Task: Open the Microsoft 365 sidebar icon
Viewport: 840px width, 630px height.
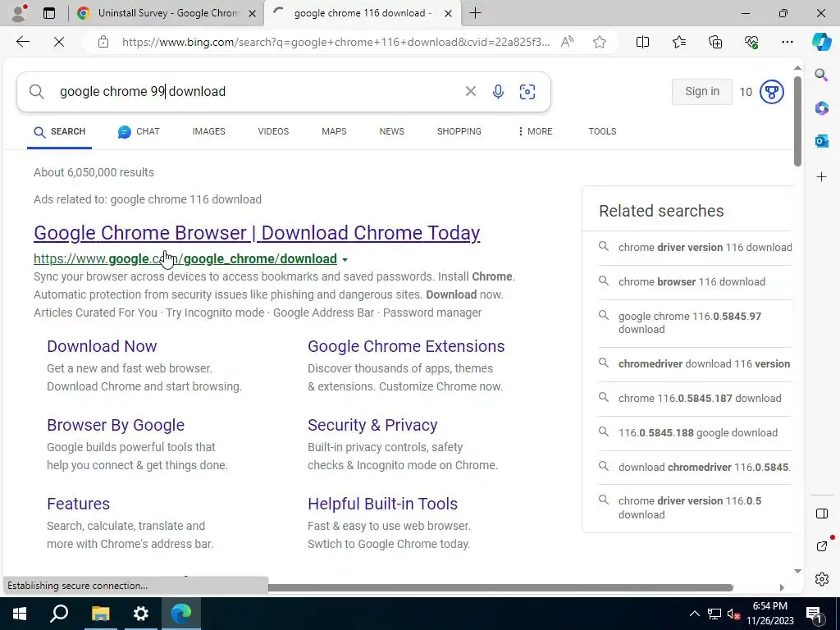Action: point(822,107)
